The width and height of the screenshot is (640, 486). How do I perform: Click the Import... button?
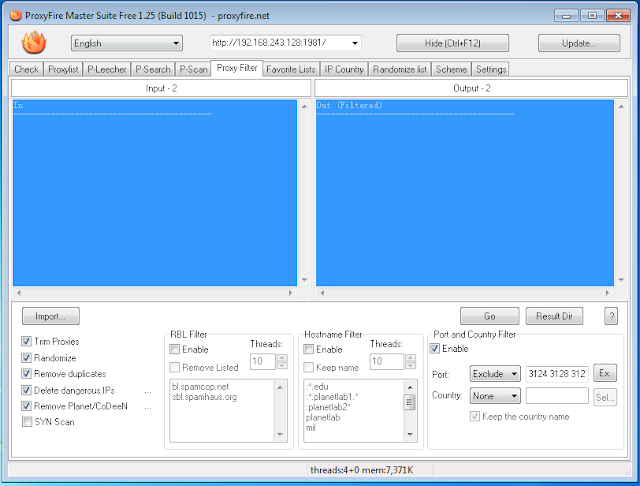click(51, 316)
